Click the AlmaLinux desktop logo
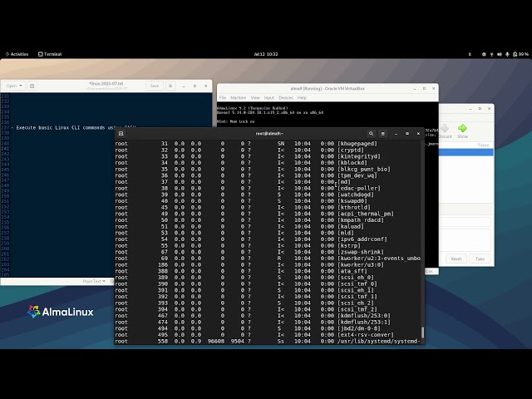 [x=61, y=312]
